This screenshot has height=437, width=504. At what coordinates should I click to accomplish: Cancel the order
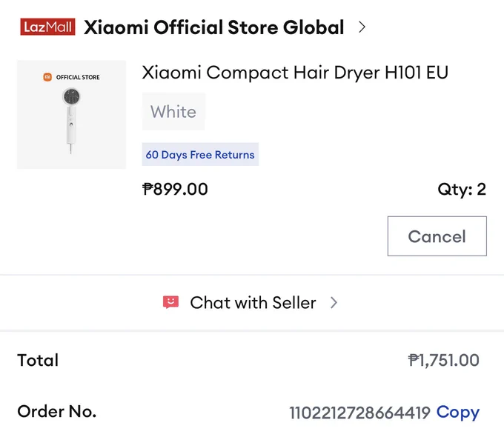point(437,236)
